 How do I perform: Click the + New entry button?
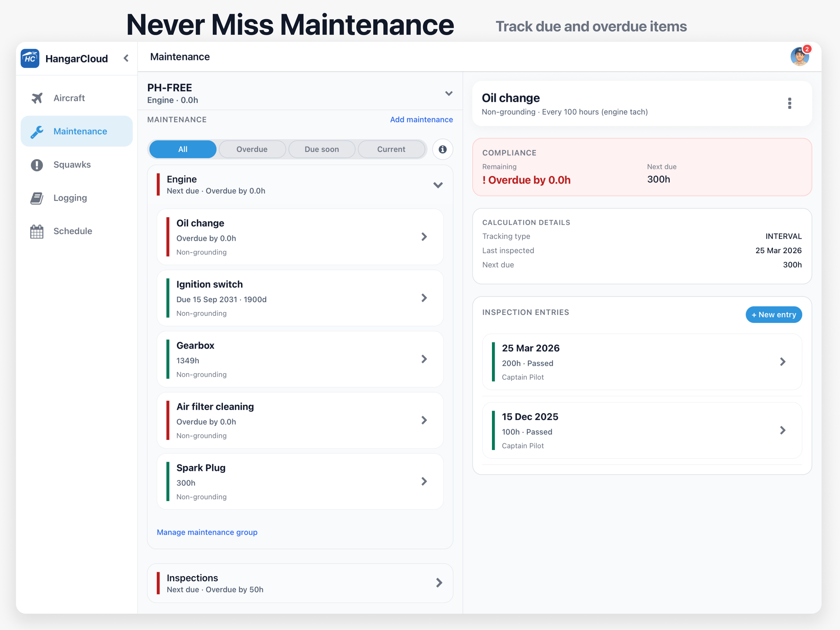[774, 315]
